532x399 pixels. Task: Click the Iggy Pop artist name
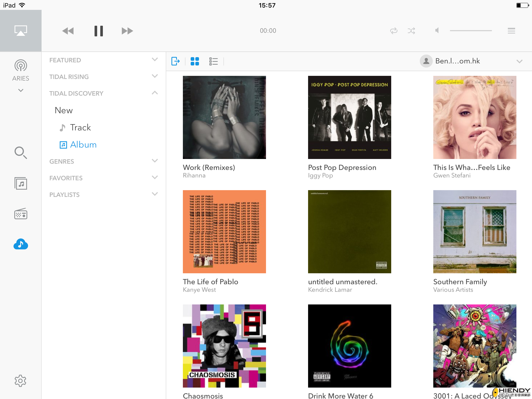321,176
